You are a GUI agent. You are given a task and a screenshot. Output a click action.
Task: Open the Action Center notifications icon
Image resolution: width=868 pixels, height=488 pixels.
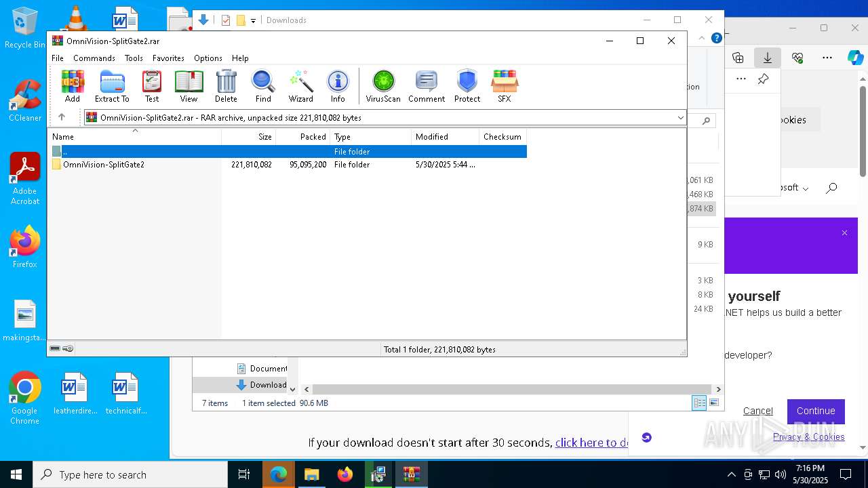(846, 474)
